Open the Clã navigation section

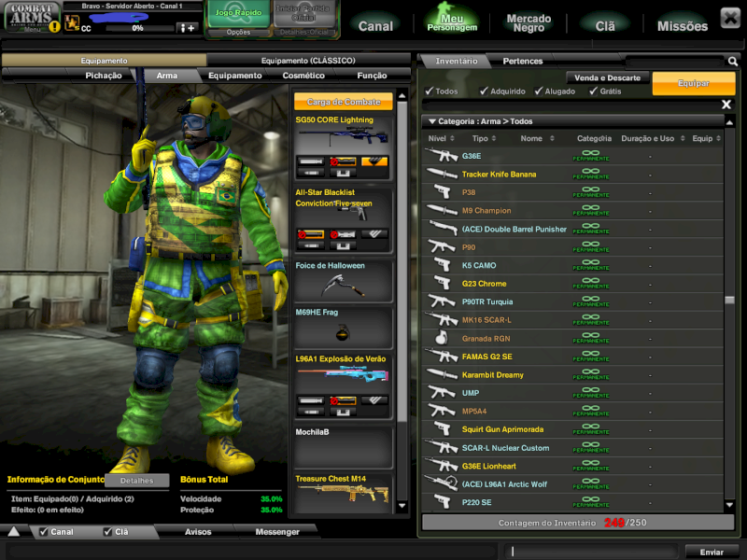pyautogui.click(x=605, y=26)
